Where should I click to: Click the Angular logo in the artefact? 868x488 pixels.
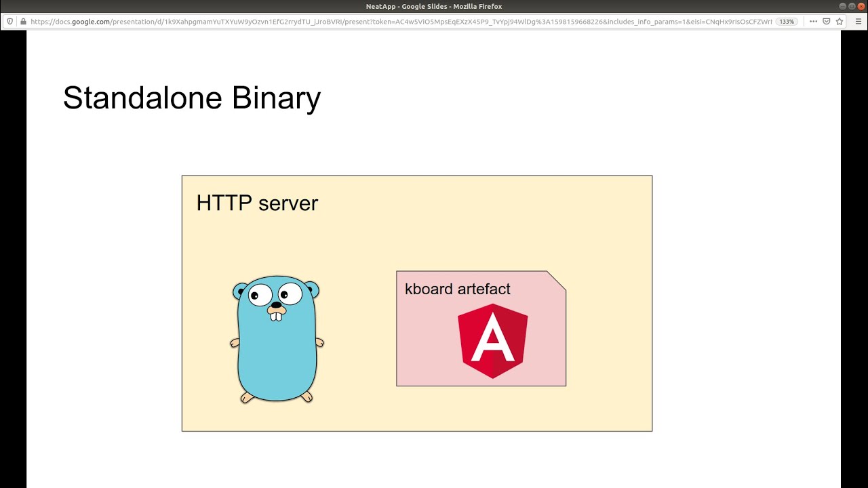click(493, 340)
